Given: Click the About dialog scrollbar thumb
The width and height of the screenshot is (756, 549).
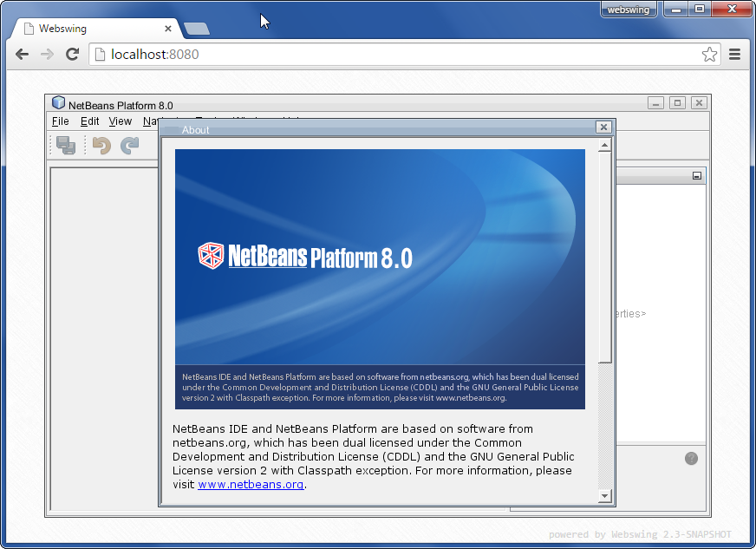Looking at the screenshot, I should coord(604,257).
